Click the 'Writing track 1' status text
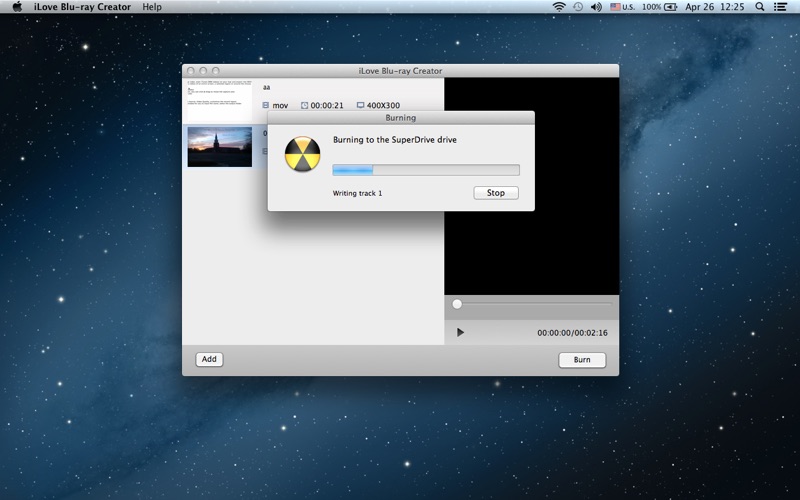Screen dimensions: 800x500 [x=357, y=193]
